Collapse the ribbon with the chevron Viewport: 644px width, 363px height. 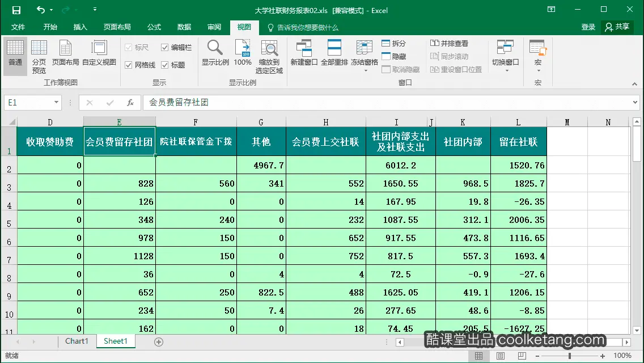634,84
